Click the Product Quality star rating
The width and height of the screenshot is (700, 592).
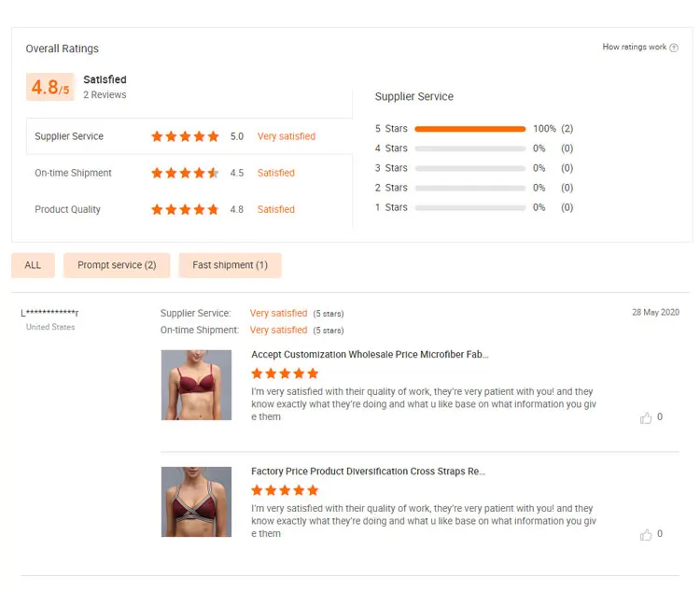pos(185,209)
